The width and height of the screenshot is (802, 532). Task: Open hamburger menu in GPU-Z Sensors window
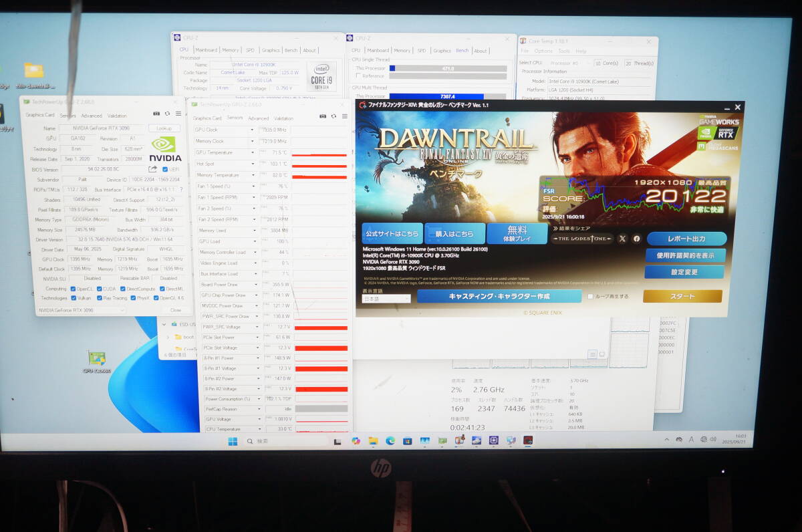tap(345, 116)
